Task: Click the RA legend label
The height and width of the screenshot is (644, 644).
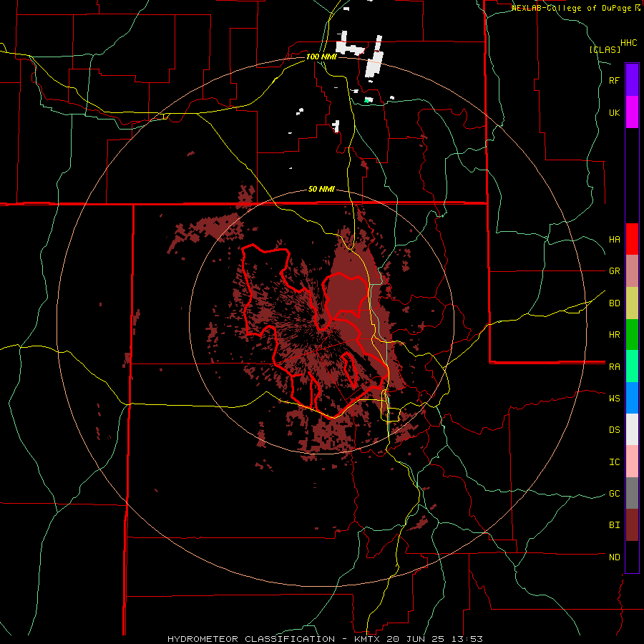Action: (x=614, y=367)
